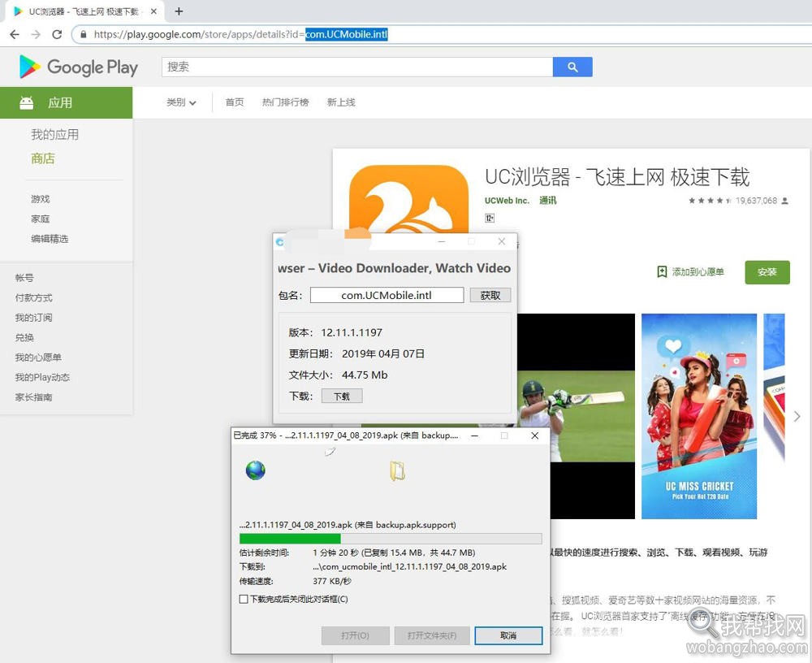Image resolution: width=812 pixels, height=663 pixels.
Task: Go forward with the browser forward arrow
Action: pos(36,34)
